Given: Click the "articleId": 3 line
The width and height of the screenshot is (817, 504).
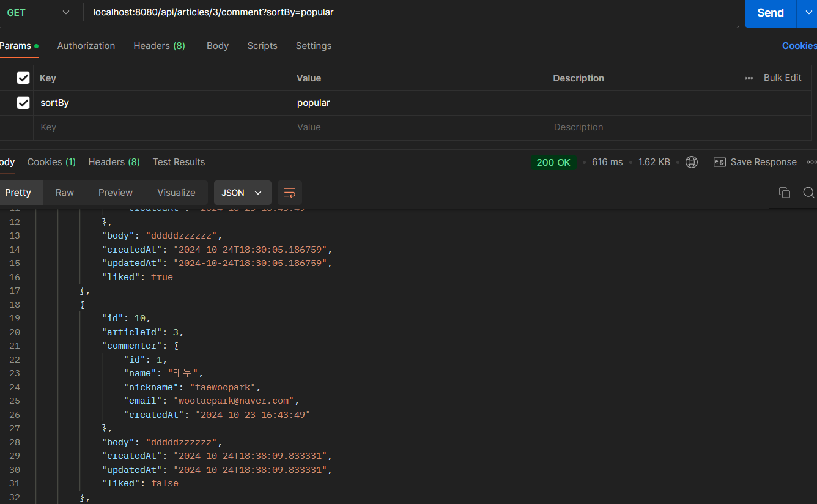Looking at the screenshot, I should tap(142, 332).
